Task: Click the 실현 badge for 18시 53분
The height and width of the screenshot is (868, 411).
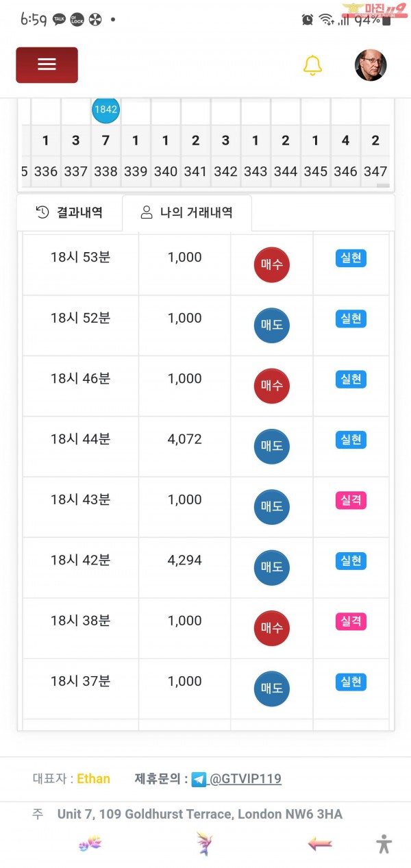Action: (x=351, y=258)
